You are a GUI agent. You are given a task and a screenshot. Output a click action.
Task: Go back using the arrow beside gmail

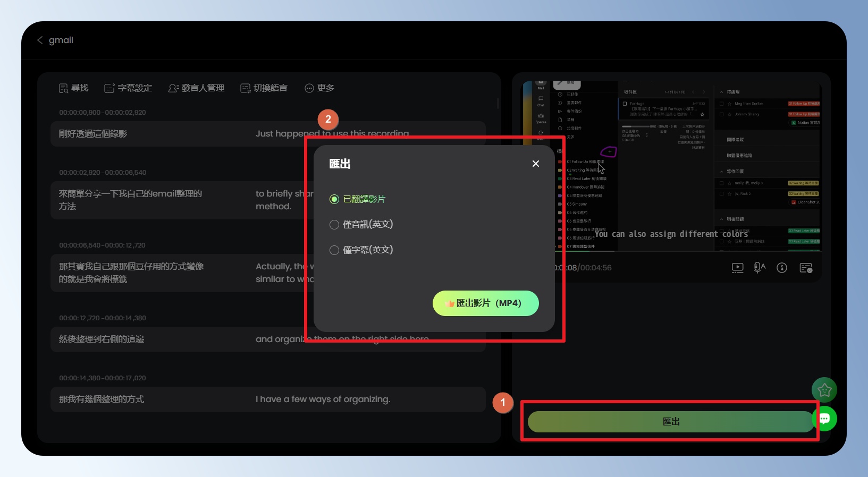coord(40,40)
